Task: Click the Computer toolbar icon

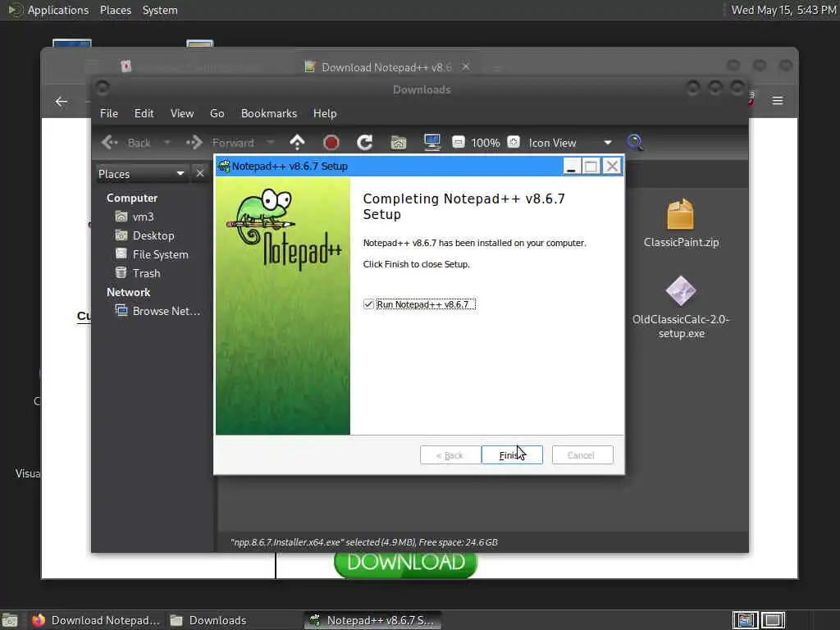Action: (431, 142)
